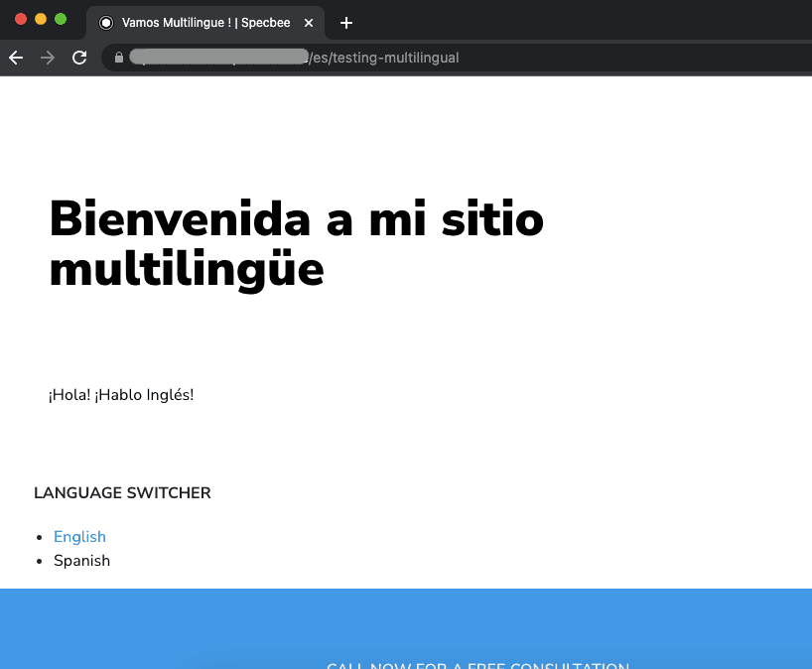The width and height of the screenshot is (812, 669).
Task: Open site info via the padlock icon
Action: coord(119,58)
